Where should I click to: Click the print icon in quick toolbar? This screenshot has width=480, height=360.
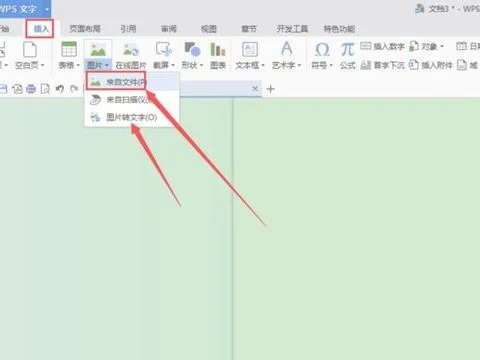pos(31,89)
